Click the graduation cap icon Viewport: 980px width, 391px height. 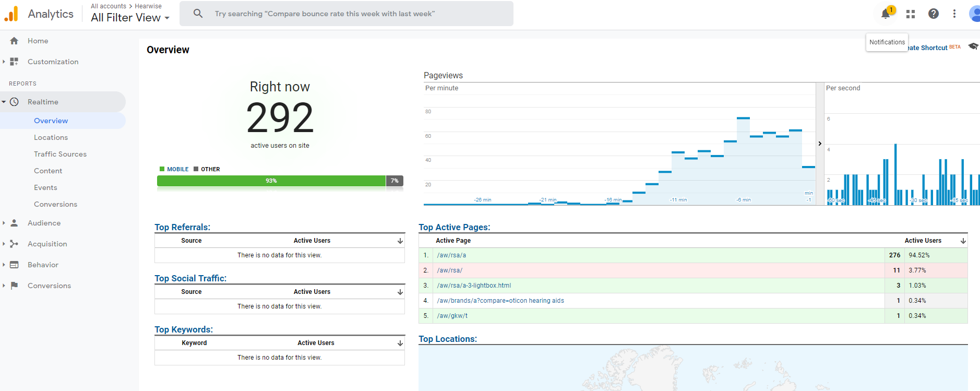[973, 46]
